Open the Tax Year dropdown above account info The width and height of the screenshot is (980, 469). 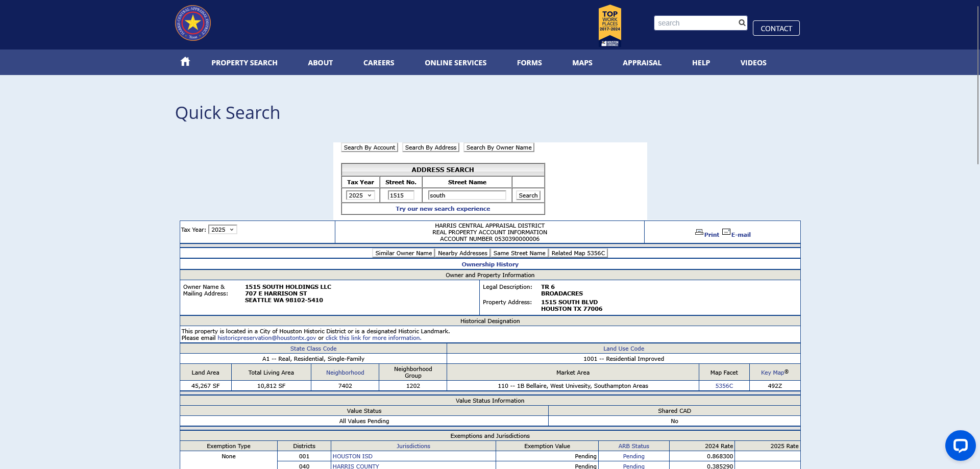[223, 230]
